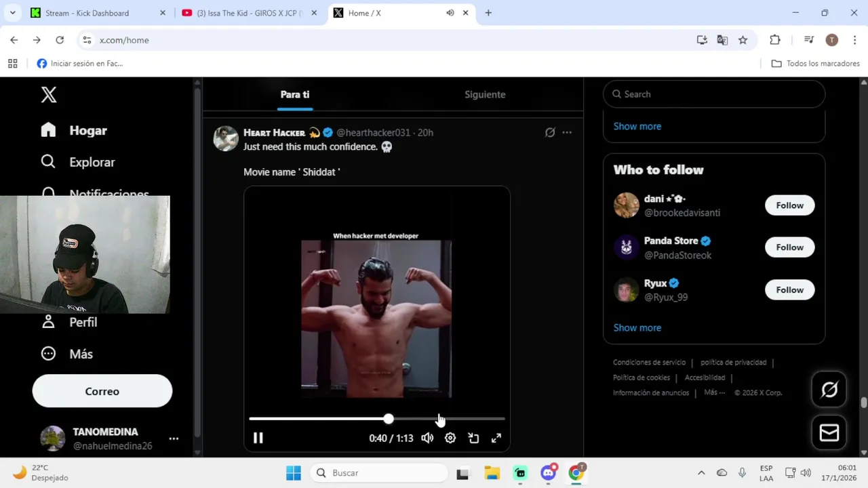868x488 pixels.
Task: Open dani's profile avatar
Action: [626, 205]
